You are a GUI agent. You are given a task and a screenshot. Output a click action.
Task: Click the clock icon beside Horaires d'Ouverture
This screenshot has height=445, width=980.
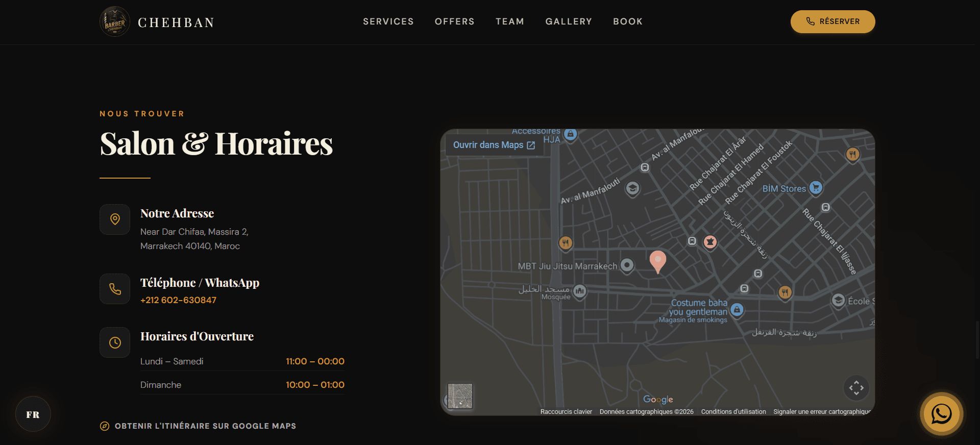pyautogui.click(x=115, y=342)
